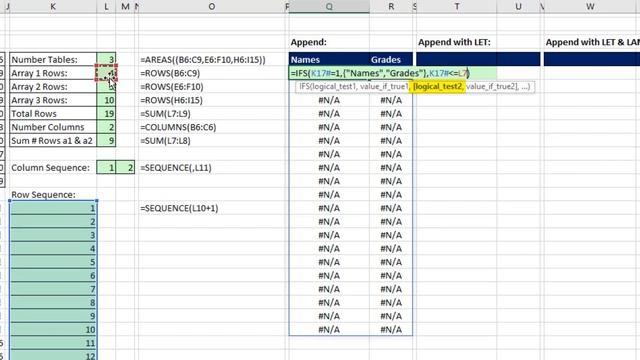Click the 'Grades' header cell
Viewport: 640px width, 360px height.
[x=391, y=60]
